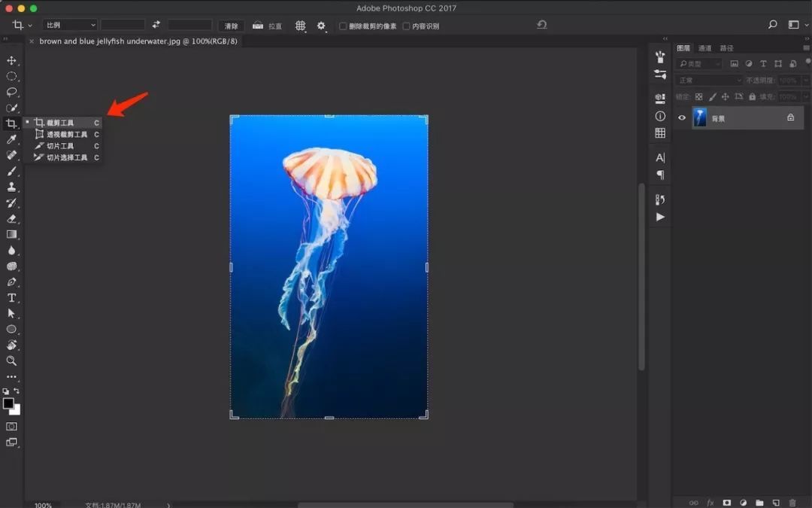Viewport: 812px width, 508px height.
Task: Select the Pen tool
Action: pyautogui.click(x=11, y=281)
